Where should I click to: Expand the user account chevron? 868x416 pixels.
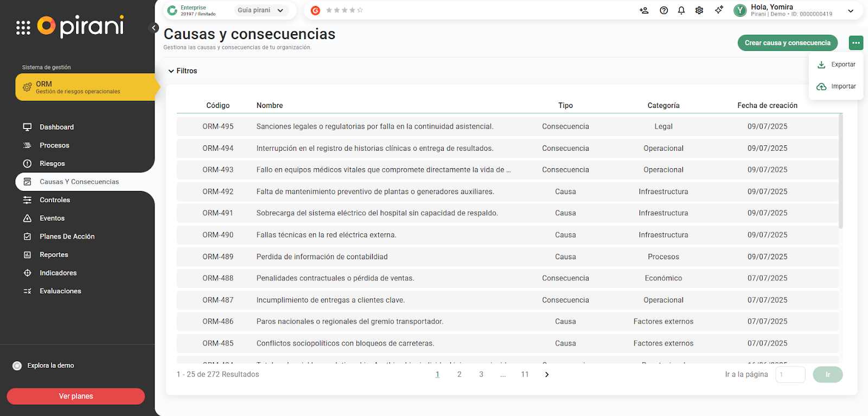coord(851,11)
